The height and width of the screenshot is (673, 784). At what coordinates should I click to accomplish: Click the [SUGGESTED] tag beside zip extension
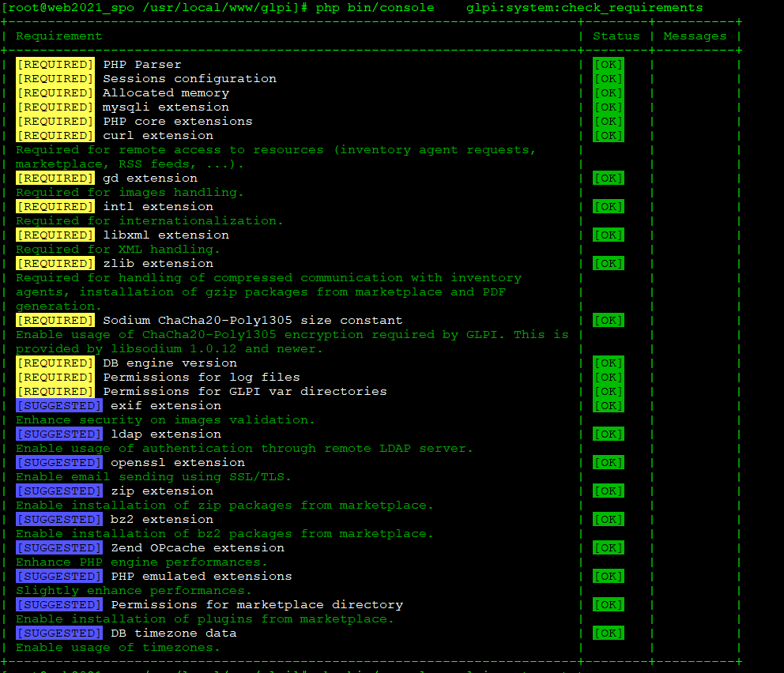pos(59,491)
